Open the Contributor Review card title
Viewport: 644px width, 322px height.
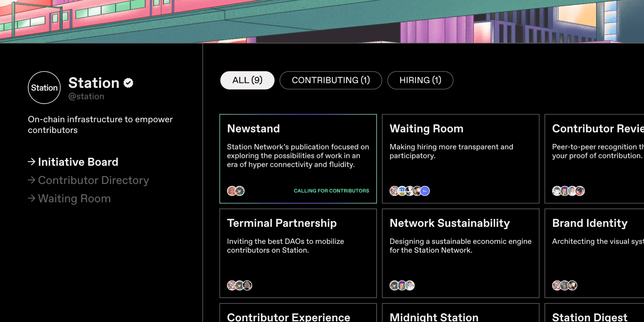[x=598, y=129]
